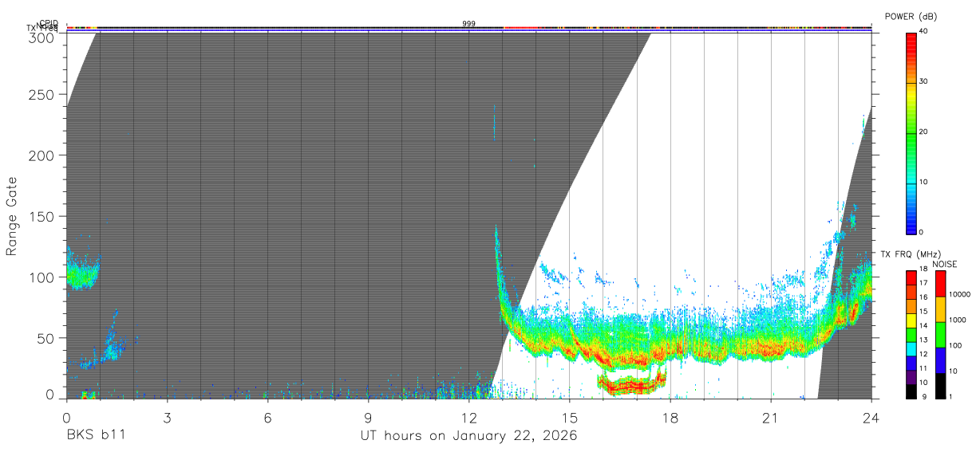Viewport: 980px width, 452px height.
Task: Click the 40 label on power colorbar
Action: click(x=924, y=32)
